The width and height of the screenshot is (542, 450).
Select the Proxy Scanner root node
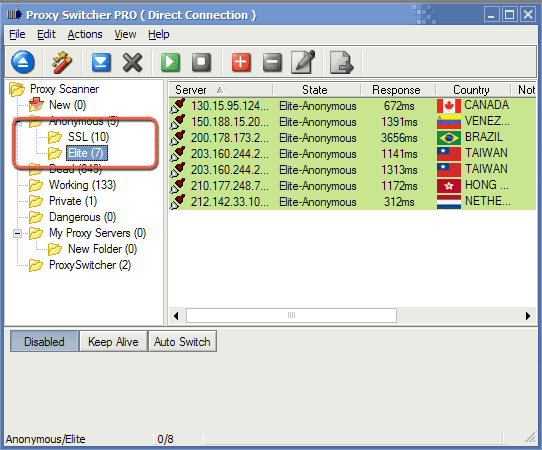pyautogui.click(x=64, y=89)
